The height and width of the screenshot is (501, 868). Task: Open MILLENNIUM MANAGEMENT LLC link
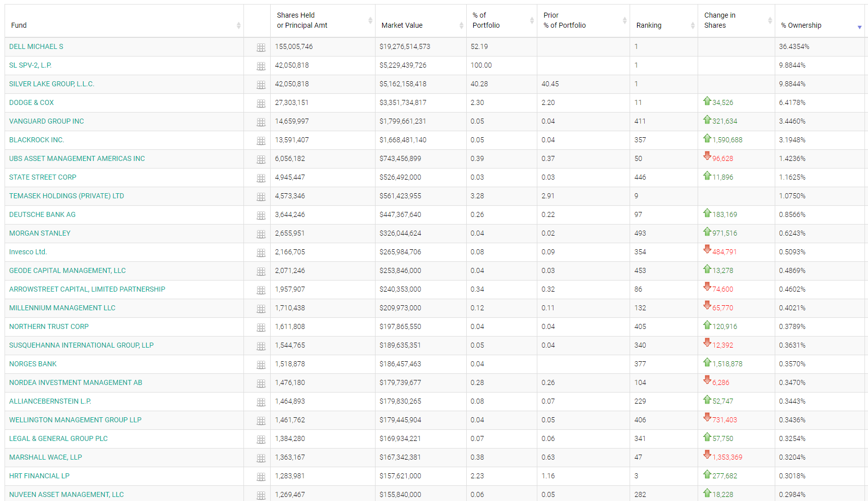pyautogui.click(x=62, y=308)
